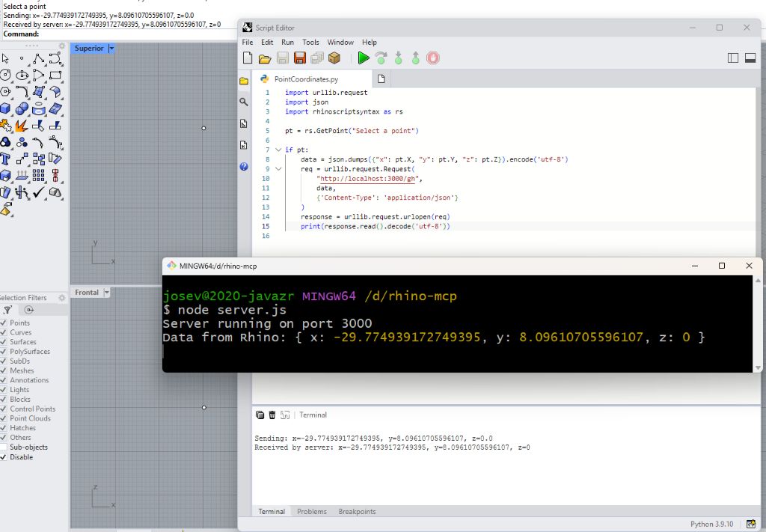The width and height of the screenshot is (766, 532).
Task: Collapse the urllib.request.Request code block
Action: 278,169
